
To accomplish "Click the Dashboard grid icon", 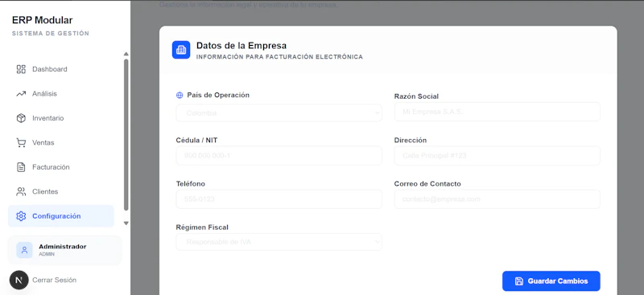I will [21, 69].
